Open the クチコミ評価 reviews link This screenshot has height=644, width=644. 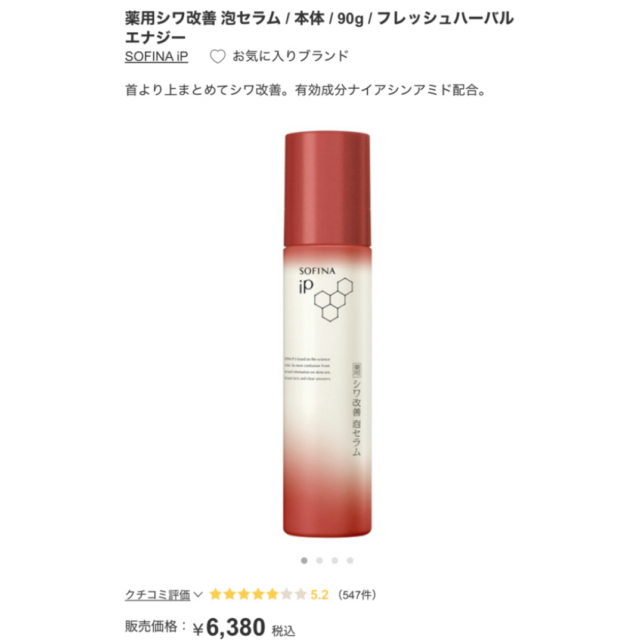(157, 595)
